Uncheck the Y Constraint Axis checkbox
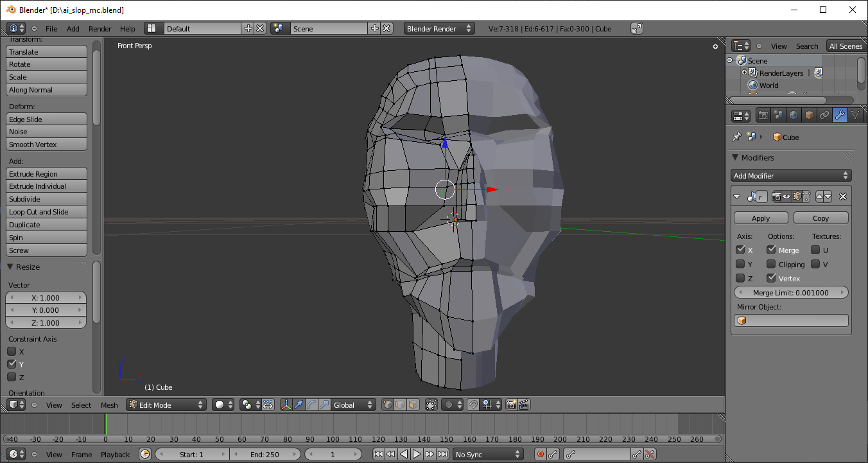 coord(12,364)
